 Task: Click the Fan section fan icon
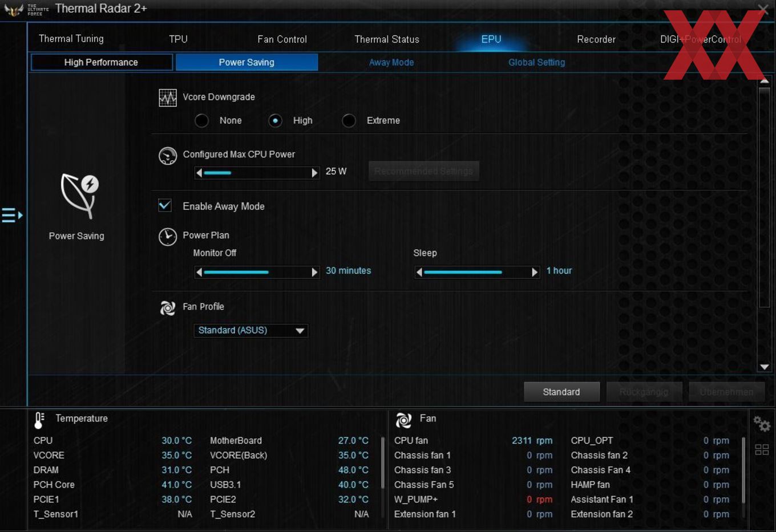403,420
